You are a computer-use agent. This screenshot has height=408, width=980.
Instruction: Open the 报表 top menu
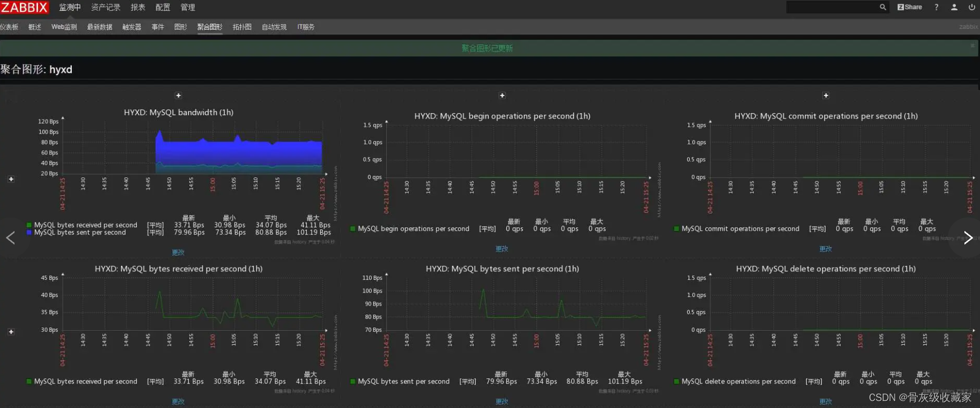(138, 8)
